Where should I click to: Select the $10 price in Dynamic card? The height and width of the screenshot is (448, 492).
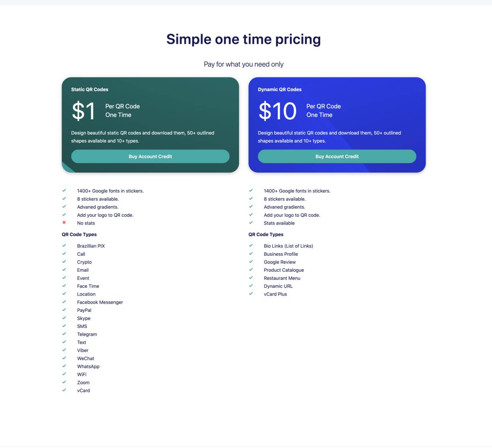tap(278, 111)
